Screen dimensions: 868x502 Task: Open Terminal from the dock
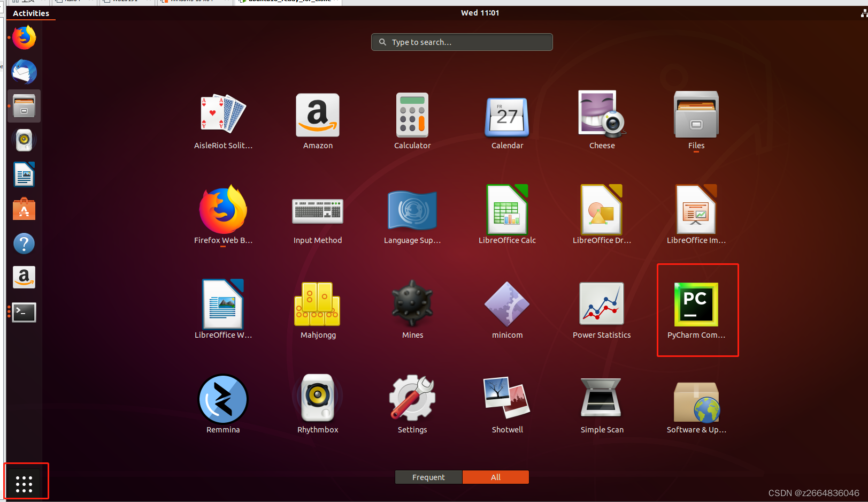(x=24, y=312)
